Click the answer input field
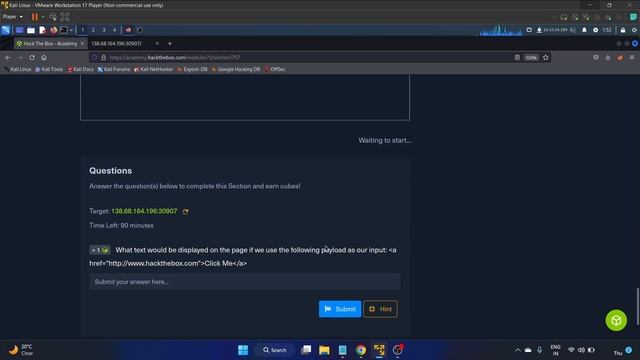The height and width of the screenshot is (360, 640). [x=244, y=282]
